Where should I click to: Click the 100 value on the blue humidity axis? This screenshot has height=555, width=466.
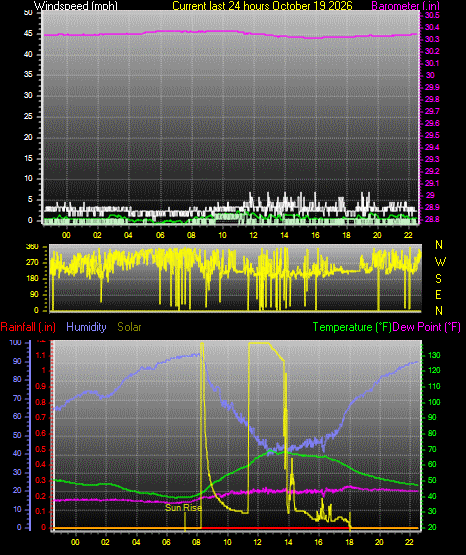[16, 342]
